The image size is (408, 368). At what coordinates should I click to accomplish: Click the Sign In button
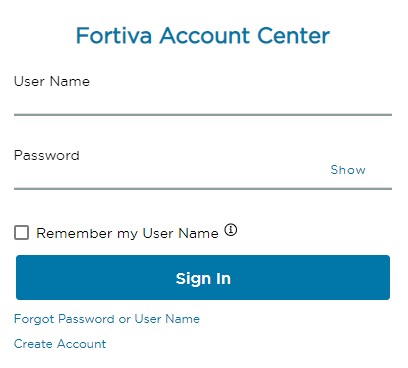click(x=203, y=277)
